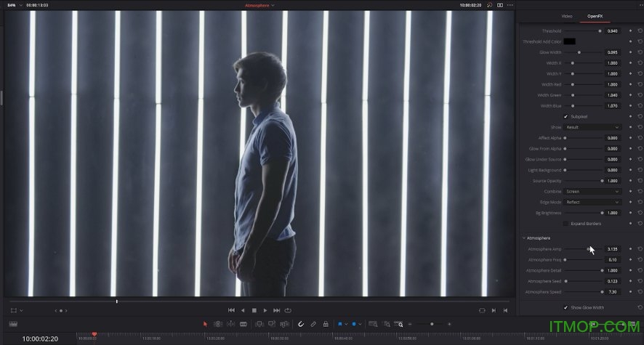Toggle loop playback icon
This screenshot has height=345, width=644.
coord(288,310)
